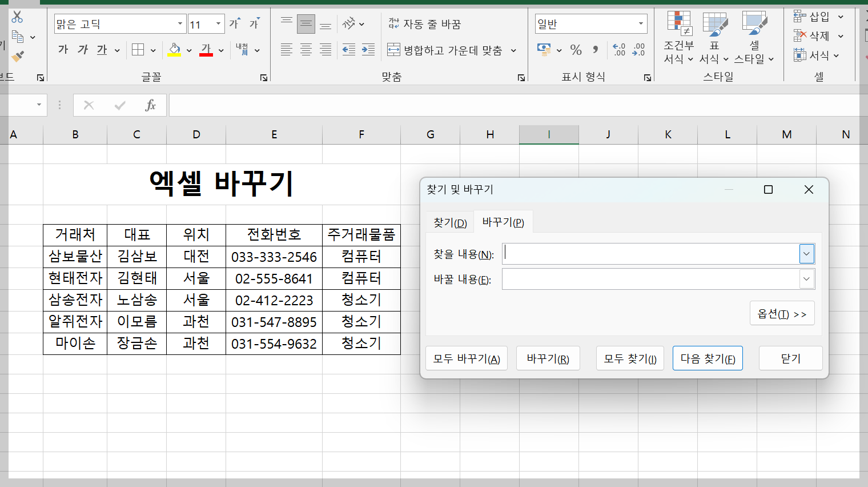Expand the 병합하고 가운데 맞춤 merge dropdown

tap(513, 50)
